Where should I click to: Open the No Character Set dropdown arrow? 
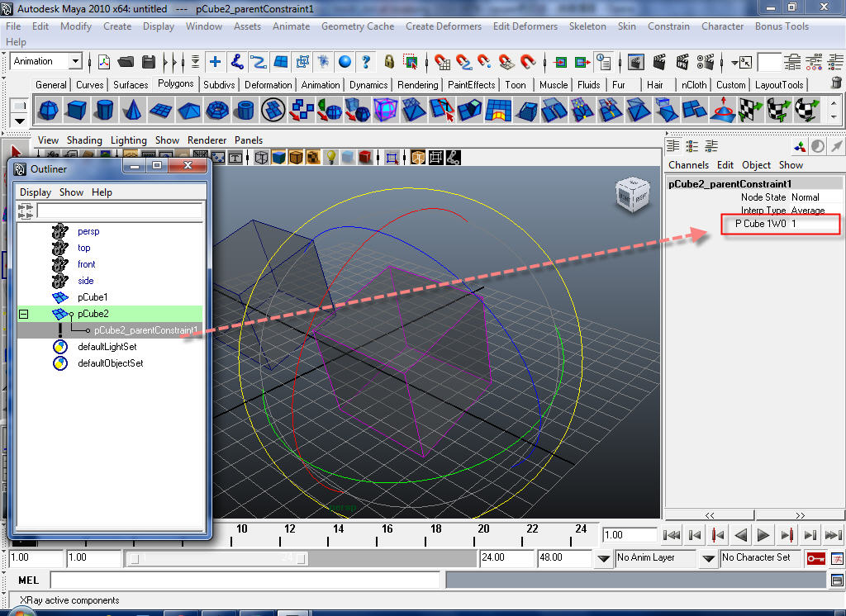[x=708, y=559]
